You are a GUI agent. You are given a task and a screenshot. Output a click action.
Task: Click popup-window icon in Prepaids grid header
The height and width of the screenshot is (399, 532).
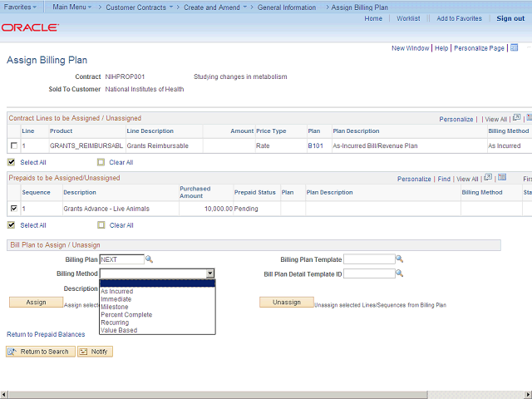pos(488,178)
